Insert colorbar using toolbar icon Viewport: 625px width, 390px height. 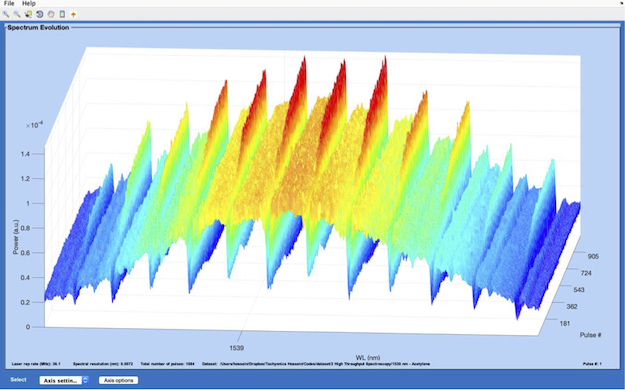tap(62, 14)
